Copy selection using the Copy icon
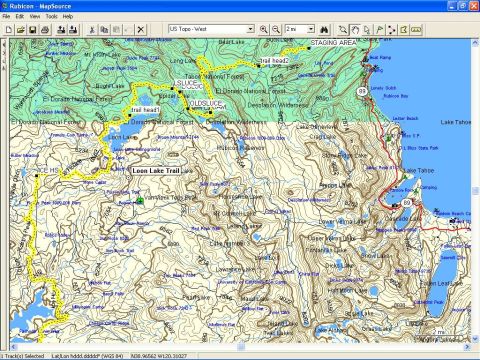 coord(104,30)
